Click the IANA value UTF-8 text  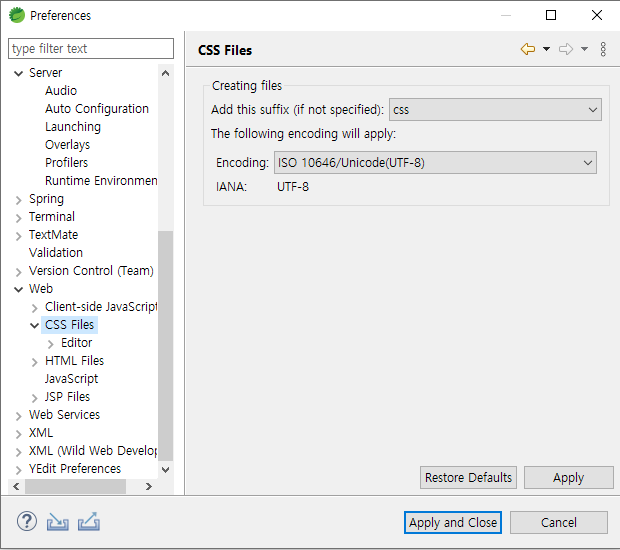tap(293, 187)
